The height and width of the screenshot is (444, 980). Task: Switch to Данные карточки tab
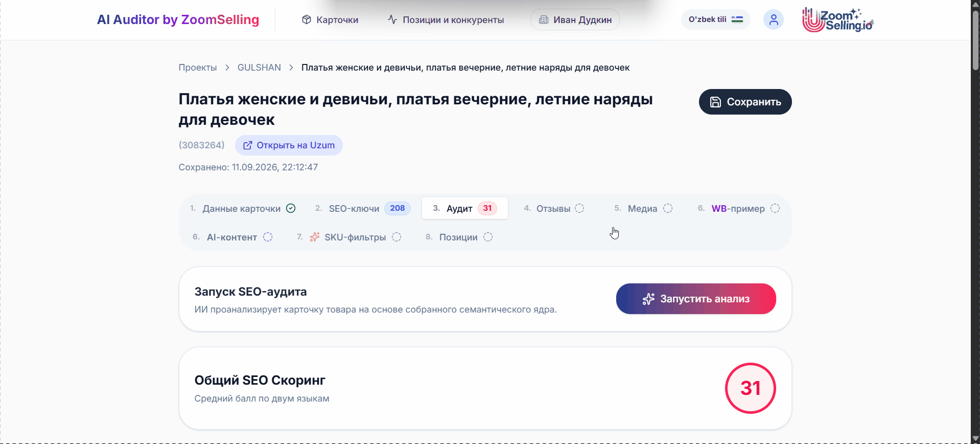pyautogui.click(x=243, y=208)
